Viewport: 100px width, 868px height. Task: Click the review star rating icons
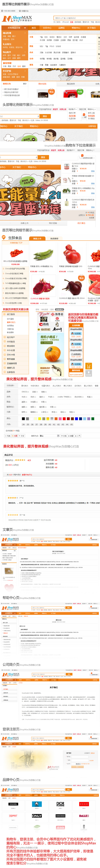[20, 460]
